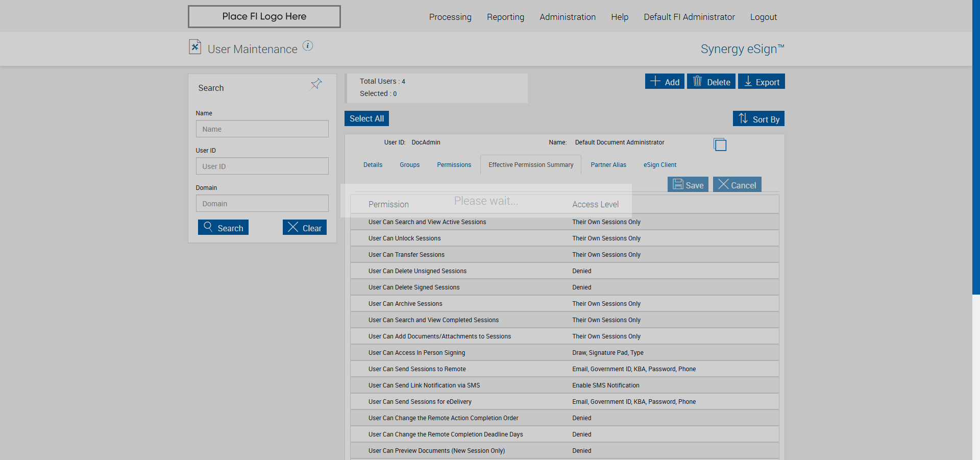
Task: Export the user list
Action: tap(762, 82)
